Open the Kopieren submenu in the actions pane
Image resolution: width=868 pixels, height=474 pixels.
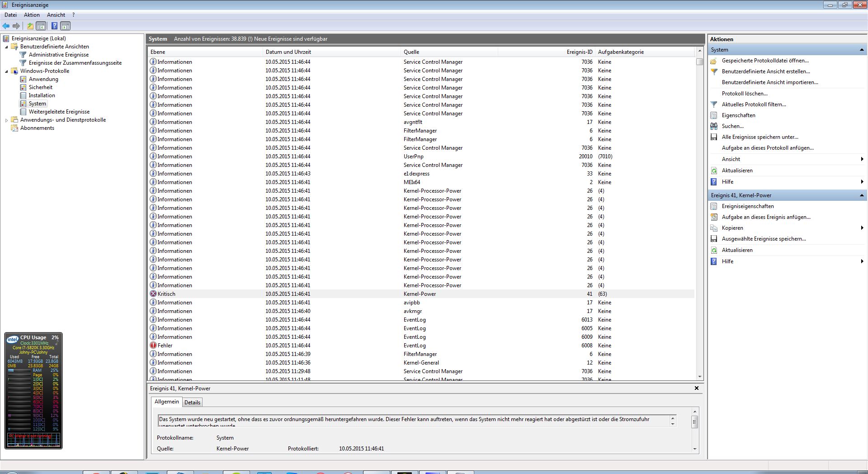(x=787, y=228)
